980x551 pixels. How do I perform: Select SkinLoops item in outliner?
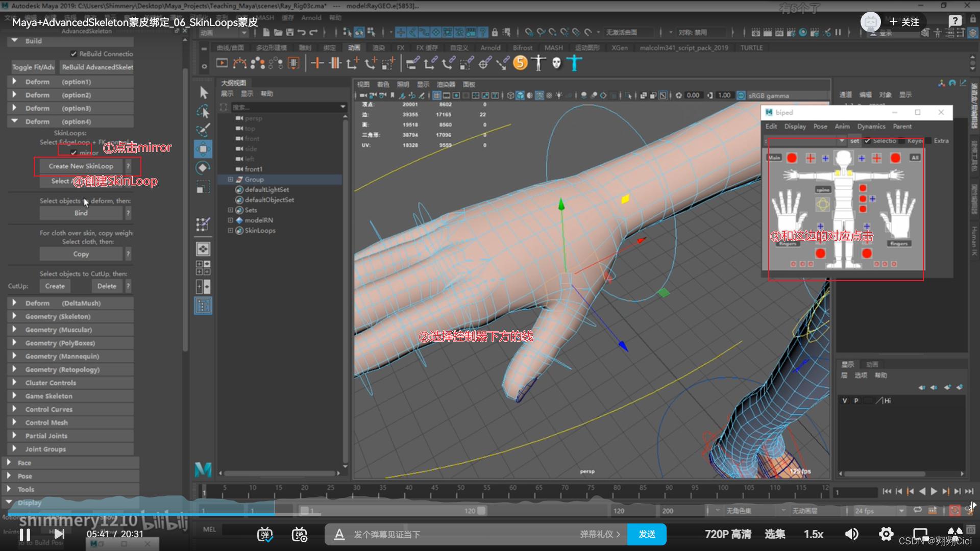[x=260, y=231]
